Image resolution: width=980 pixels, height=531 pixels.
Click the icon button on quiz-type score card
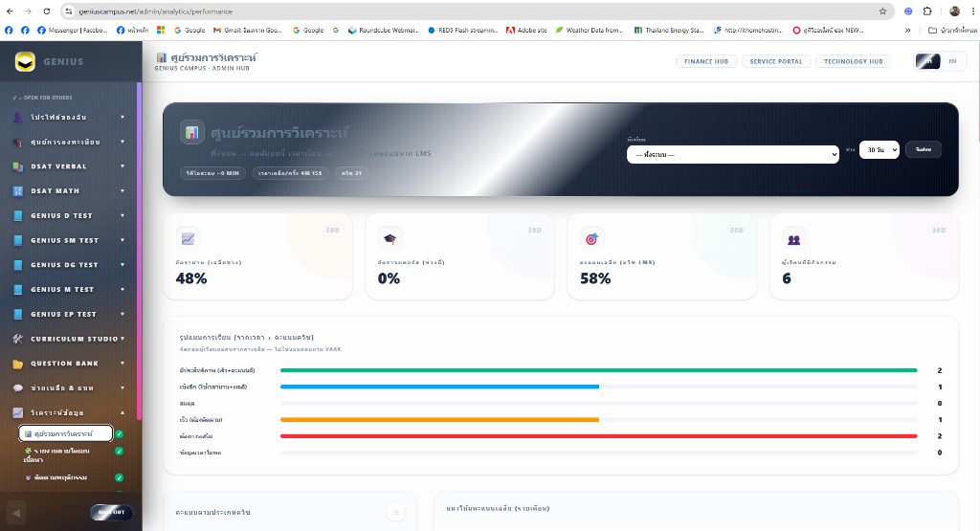[x=395, y=512]
